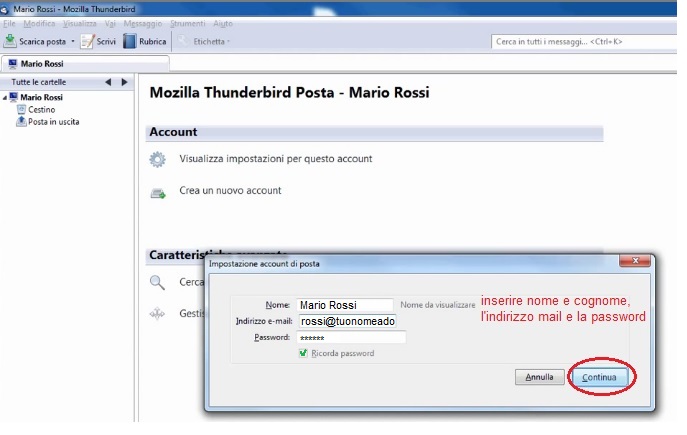Image resolution: width=687 pixels, height=435 pixels.
Task: Collapse the Mario Rossi account tree
Action: click(5, 97)
